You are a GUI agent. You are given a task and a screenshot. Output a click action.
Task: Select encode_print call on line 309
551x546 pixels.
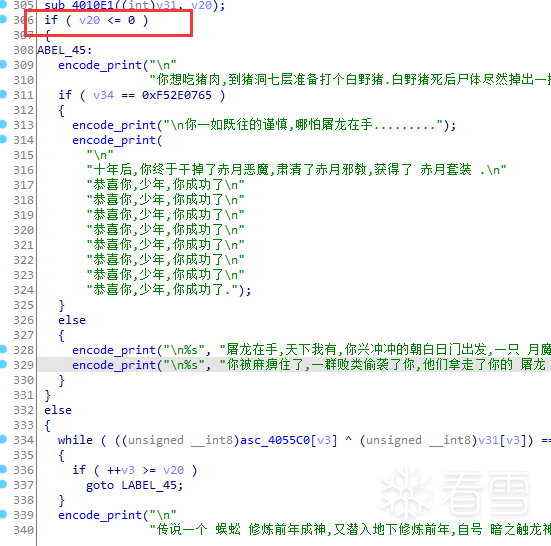pyautogui.click(x=100, y=65)
